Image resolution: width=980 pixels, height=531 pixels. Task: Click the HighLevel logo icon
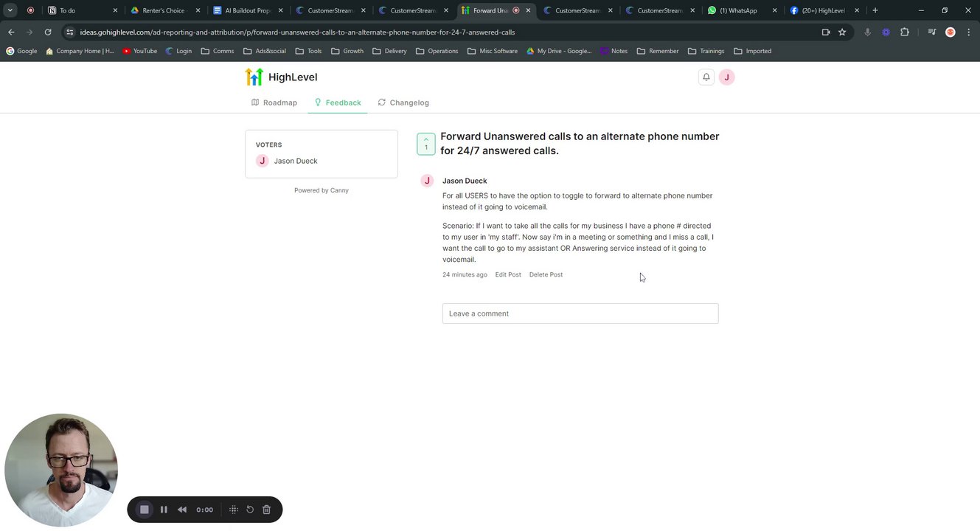254,77
